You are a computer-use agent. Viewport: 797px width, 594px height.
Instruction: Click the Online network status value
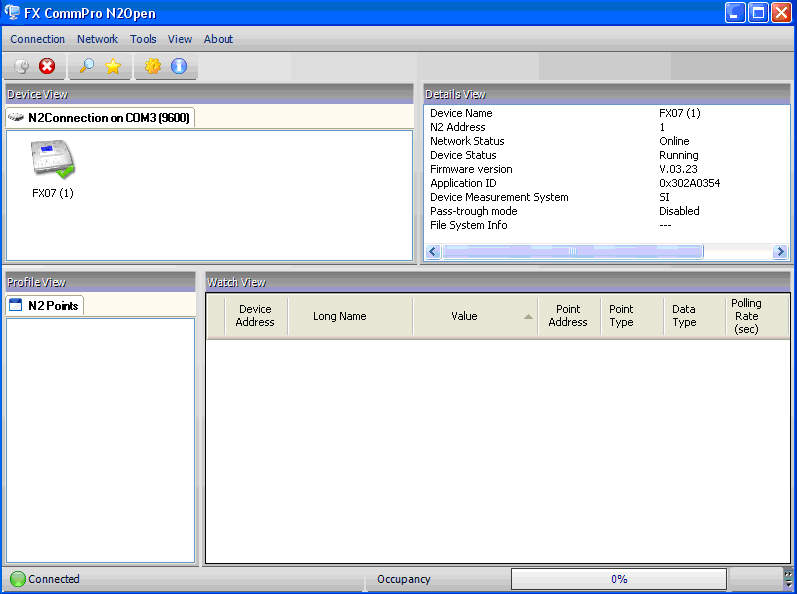674,141
